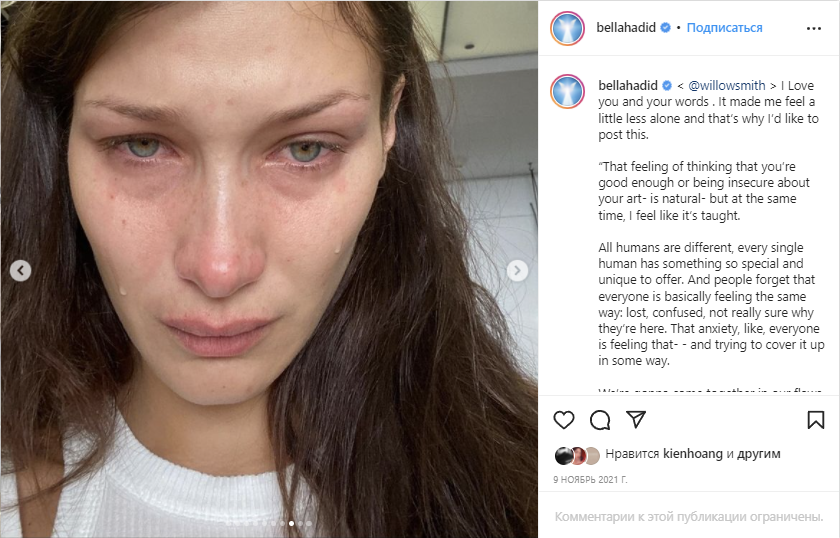The width and height of the screenshot is (840, 538).
Task: Click the main selfie photo
Action: (x=269, y=269)
